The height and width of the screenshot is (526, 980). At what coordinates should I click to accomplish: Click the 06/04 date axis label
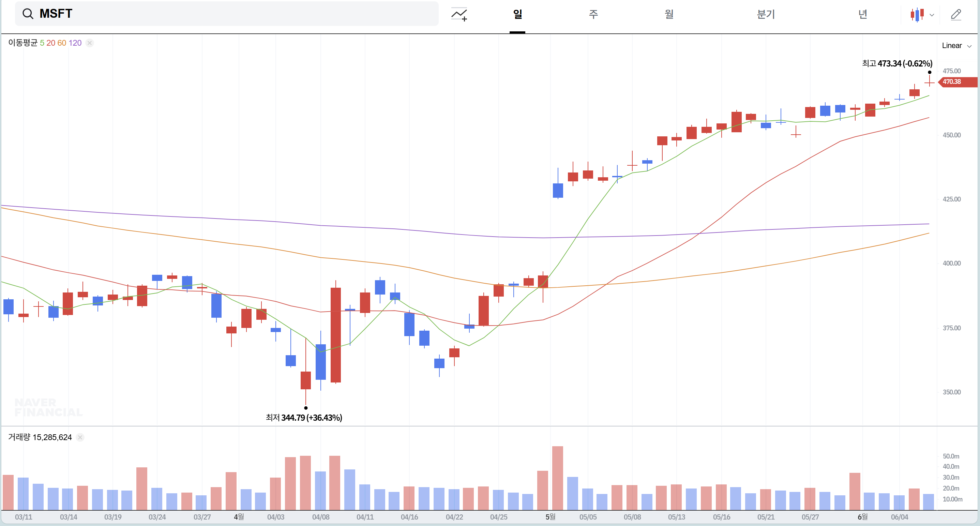pyautogui.click(x=899, y=517)
